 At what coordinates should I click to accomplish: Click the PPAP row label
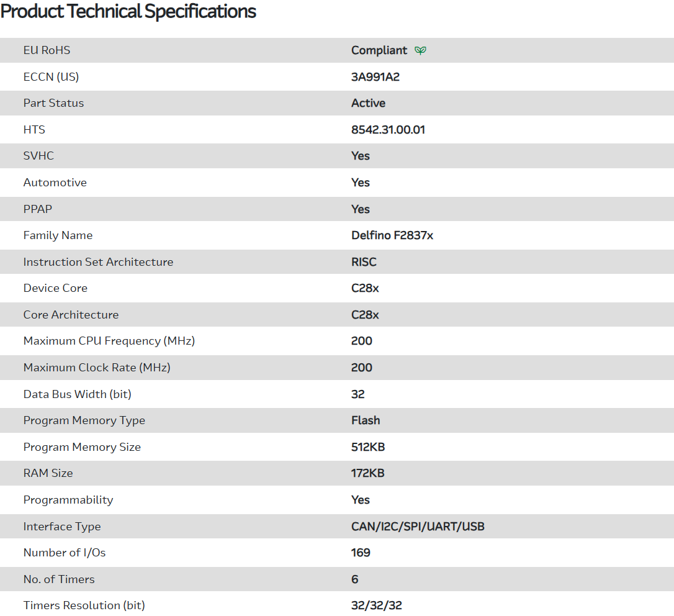(x=38, y=209)
